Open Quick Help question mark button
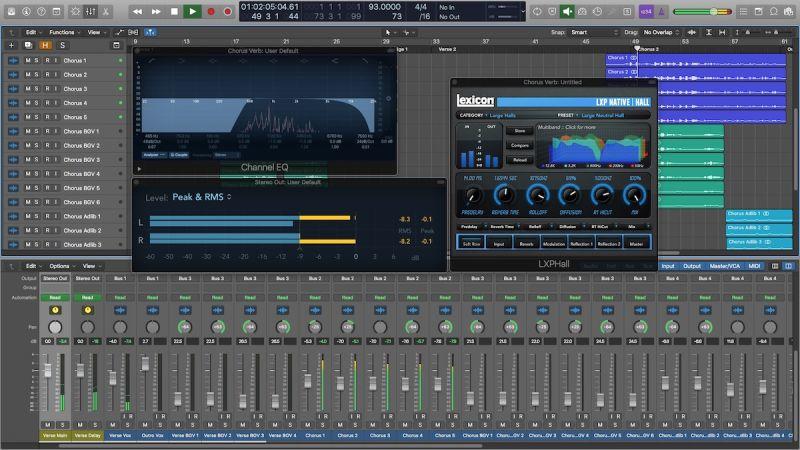The image size is (800, 450). click(x=41, y=11)
